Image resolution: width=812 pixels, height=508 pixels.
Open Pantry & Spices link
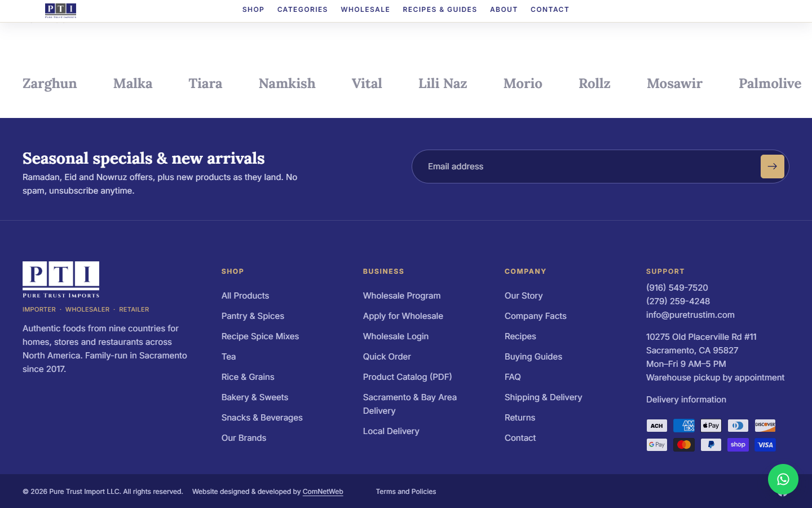(x=253, y=316)
